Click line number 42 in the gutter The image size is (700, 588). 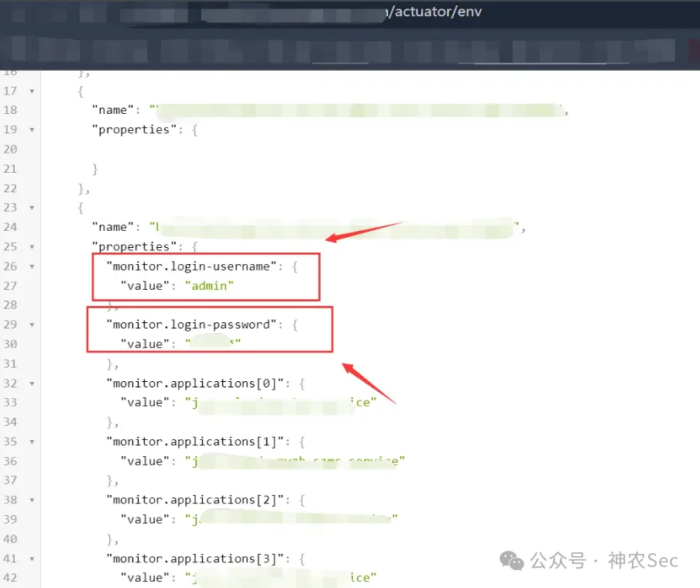[x=10, y=578]
